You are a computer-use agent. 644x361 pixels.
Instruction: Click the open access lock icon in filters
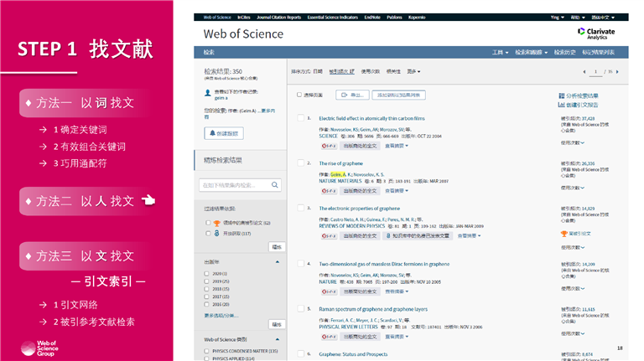click(x=217, y=233)
